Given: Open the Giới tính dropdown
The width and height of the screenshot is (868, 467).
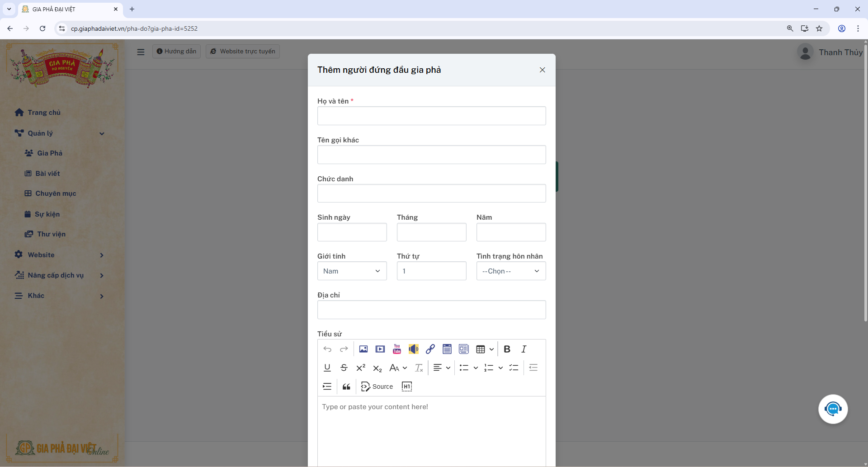Looking at the screenshot, I should (x=352, y=271).
